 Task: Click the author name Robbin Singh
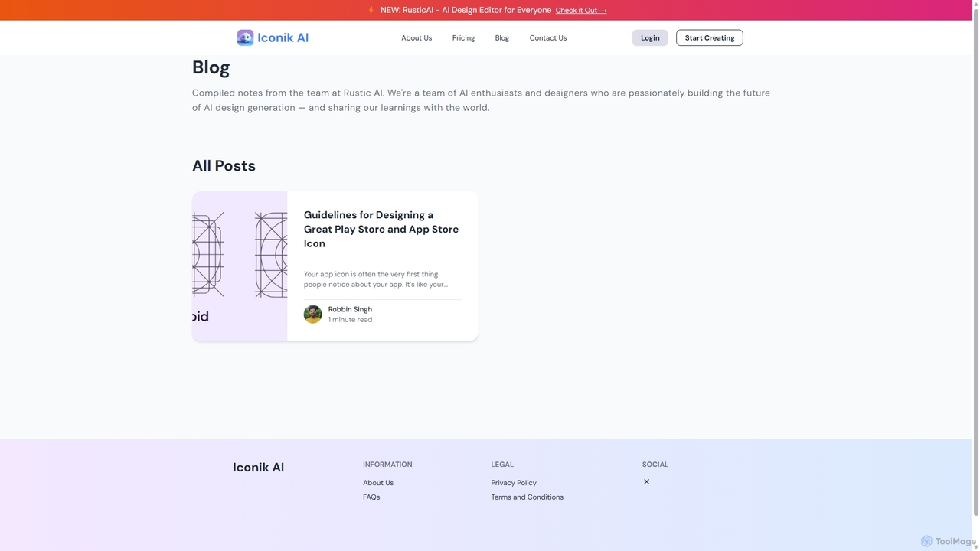(350, 309)
